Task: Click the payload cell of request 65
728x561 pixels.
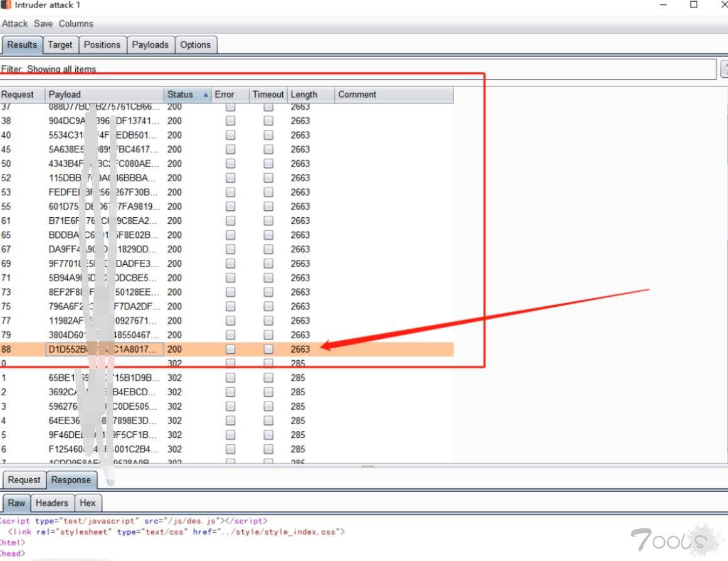Action: pos(105,235)
